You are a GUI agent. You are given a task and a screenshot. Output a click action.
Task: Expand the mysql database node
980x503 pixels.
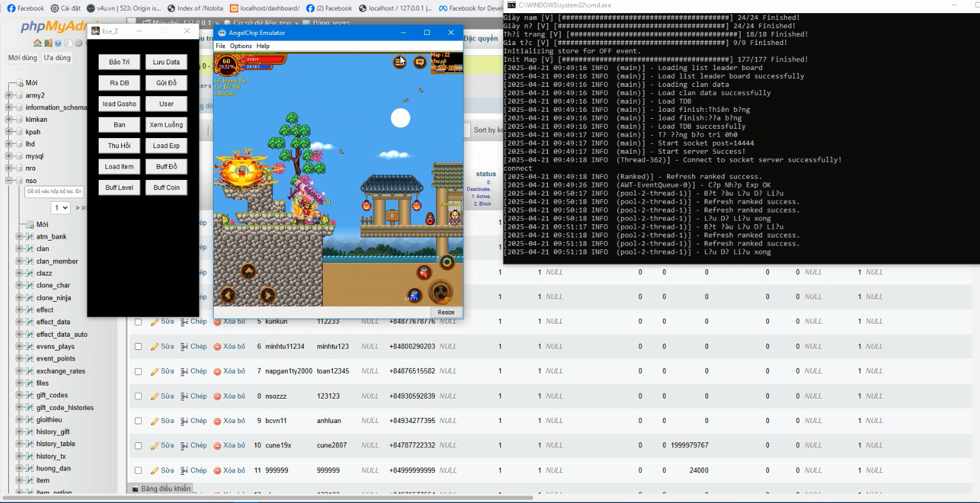click(x=8, y=156)
